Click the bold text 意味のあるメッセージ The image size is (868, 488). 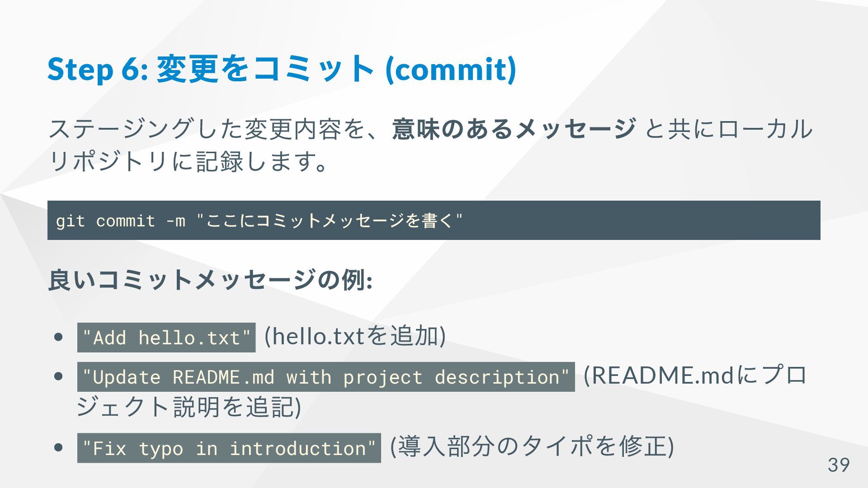[514, 129]
